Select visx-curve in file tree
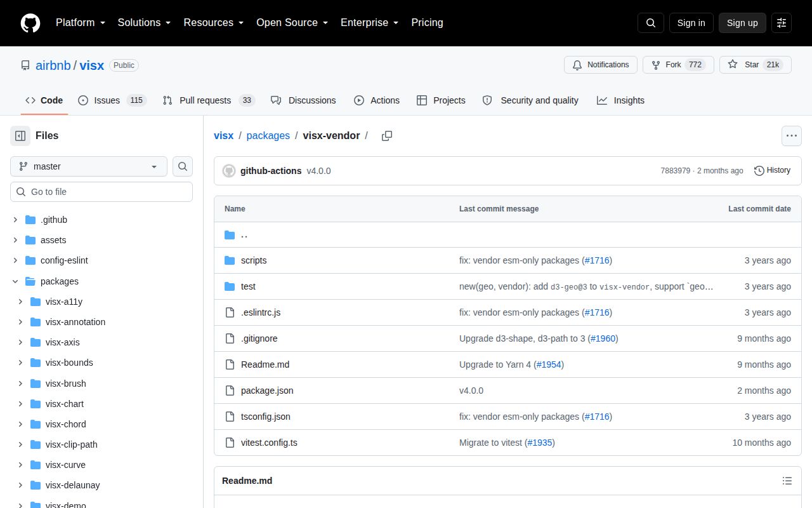 click(65, 465)
